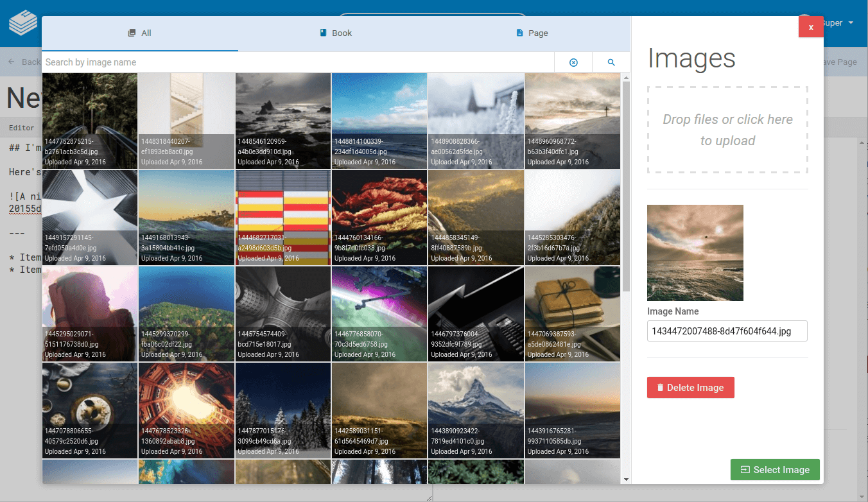Image resolution: width=868 pixels, height=502 pixels.
Task: Switch to the All images tab
Action: click(140, 33)
